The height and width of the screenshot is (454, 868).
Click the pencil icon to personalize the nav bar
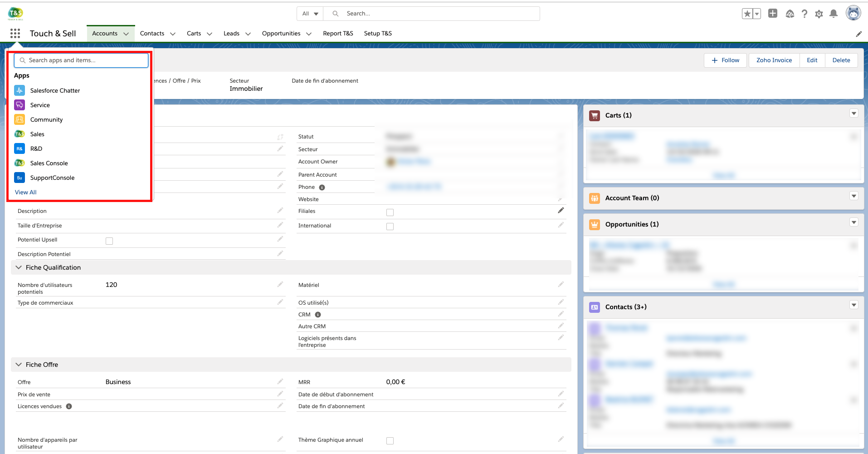pos(858,34)
